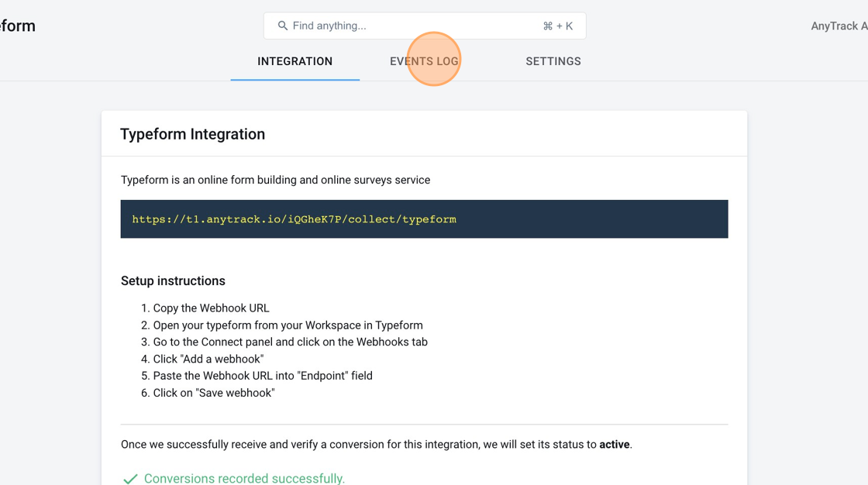Viewport: 868px width, 485px height.
Task: Click the Typeform description sentence
Action: [x=275, y=180]
